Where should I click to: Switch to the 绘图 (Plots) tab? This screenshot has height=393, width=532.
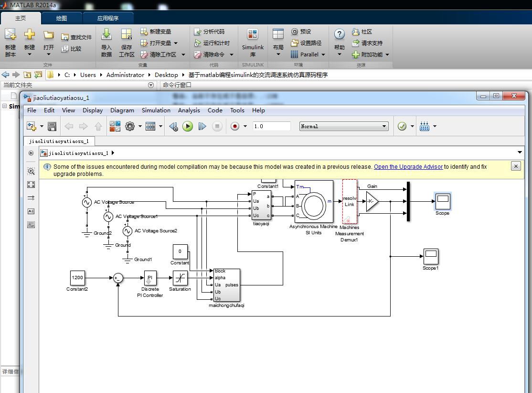tap(62, 18)
